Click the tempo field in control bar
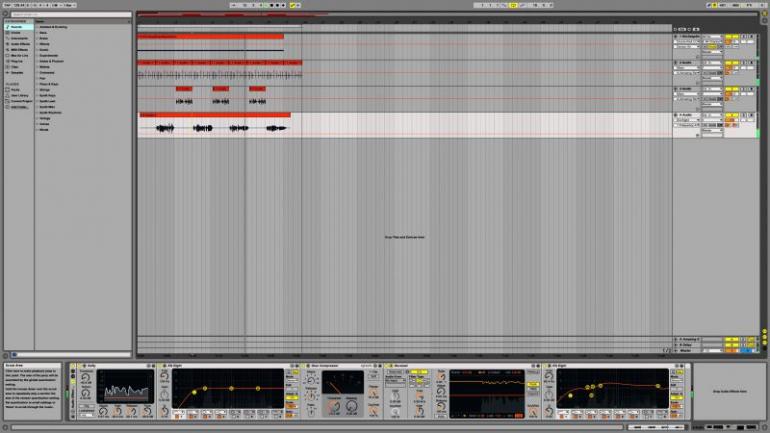 click(19, 5)
